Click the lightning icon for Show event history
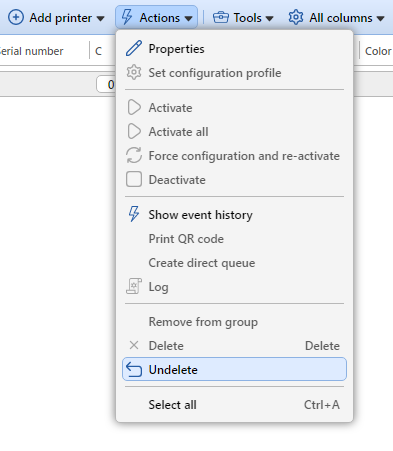Viewport: 393px width, 451px height. pos(134,214)
